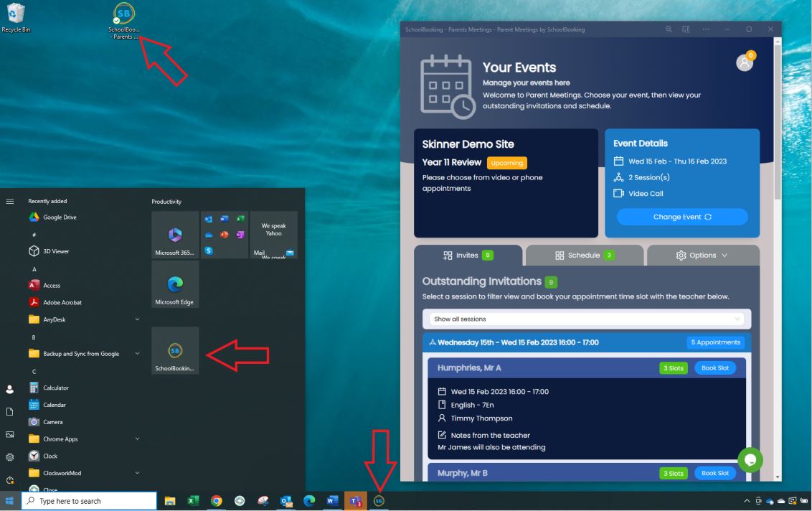812x511 pixels.
Task: Expand the Chrome Apps folder
Action: (84, 439)
